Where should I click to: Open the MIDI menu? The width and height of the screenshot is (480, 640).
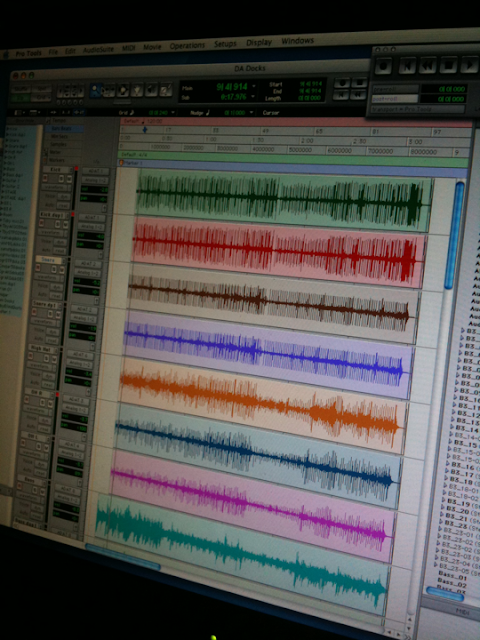click(x=128, y=48)
